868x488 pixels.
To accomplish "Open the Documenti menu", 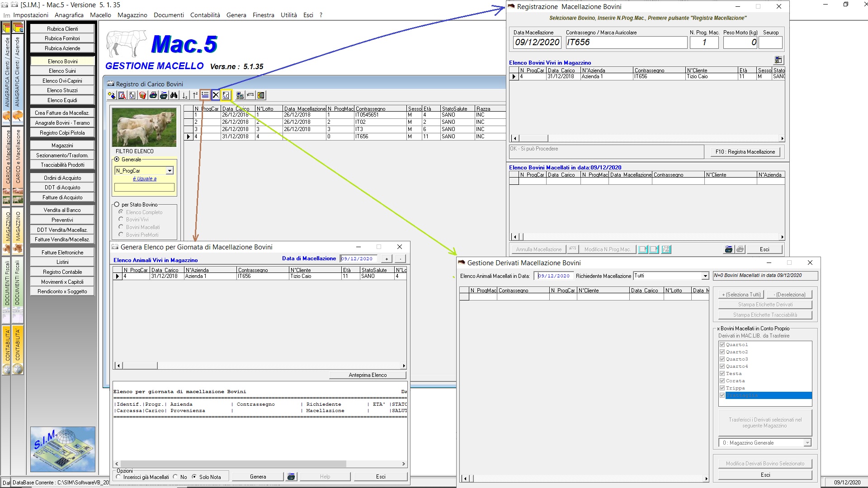I will coord(169,15).
